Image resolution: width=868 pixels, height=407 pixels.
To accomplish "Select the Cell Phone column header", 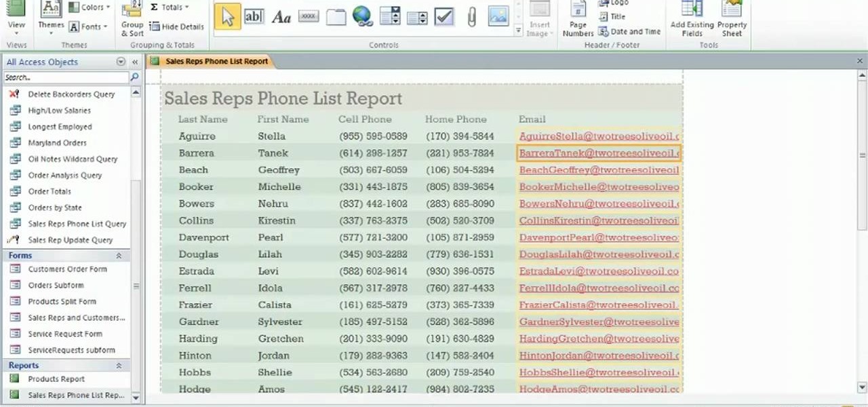I will coord(365,119).
